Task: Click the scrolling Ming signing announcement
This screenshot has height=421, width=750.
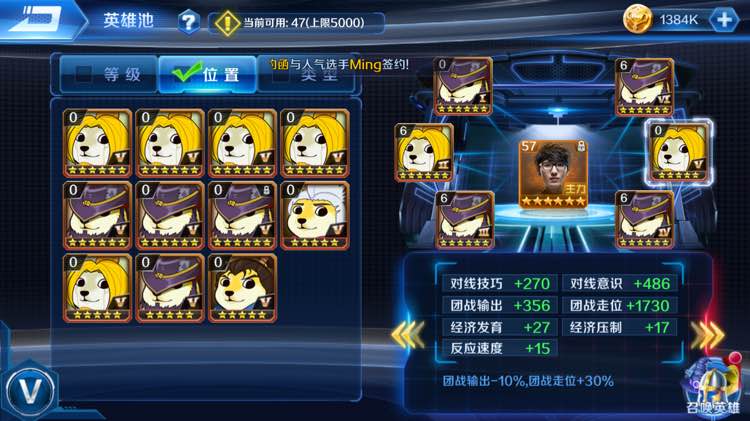Action: pos(339,64)
